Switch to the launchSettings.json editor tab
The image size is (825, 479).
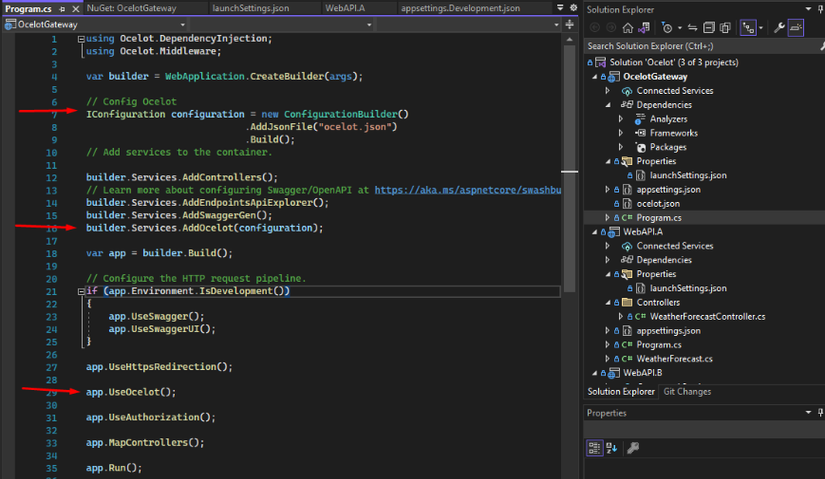tap(250, 8)
